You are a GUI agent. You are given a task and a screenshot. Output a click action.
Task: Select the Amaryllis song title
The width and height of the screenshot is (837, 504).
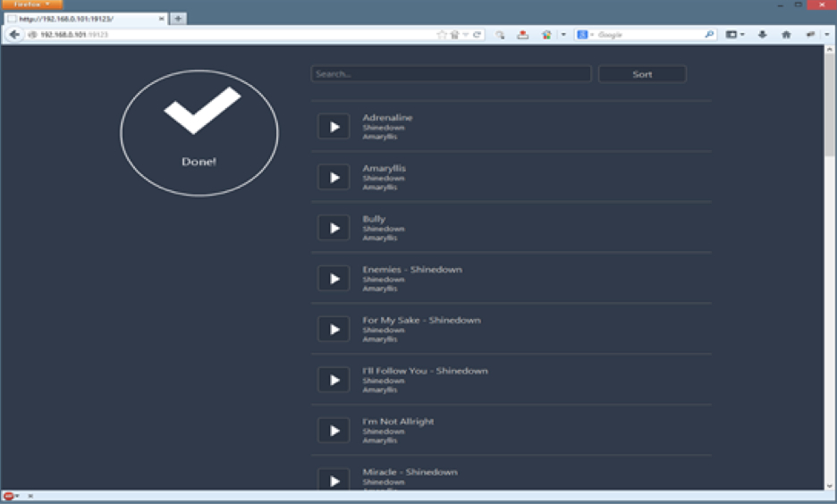tap(384, 169)
